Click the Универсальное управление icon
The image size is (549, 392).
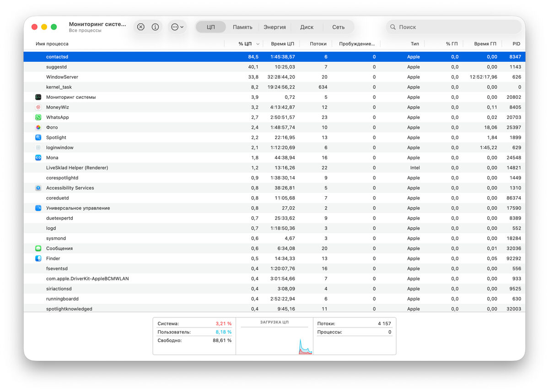(x=38, y=208)
